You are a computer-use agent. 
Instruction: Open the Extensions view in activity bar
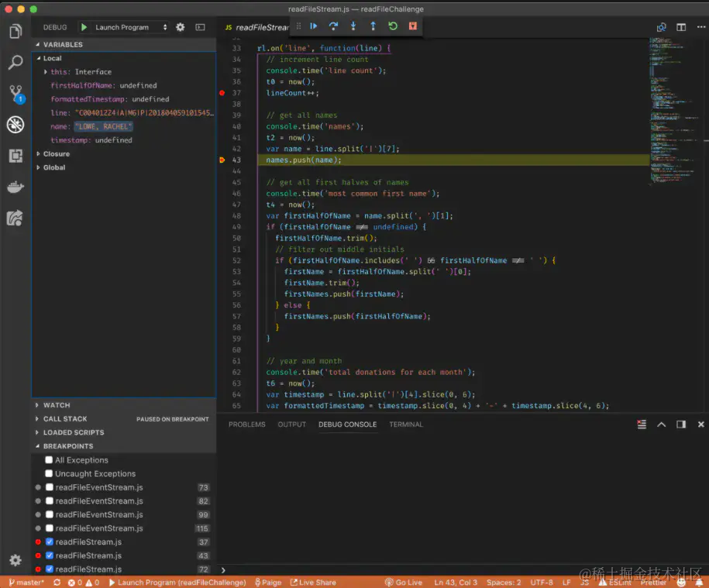point(15,156)
